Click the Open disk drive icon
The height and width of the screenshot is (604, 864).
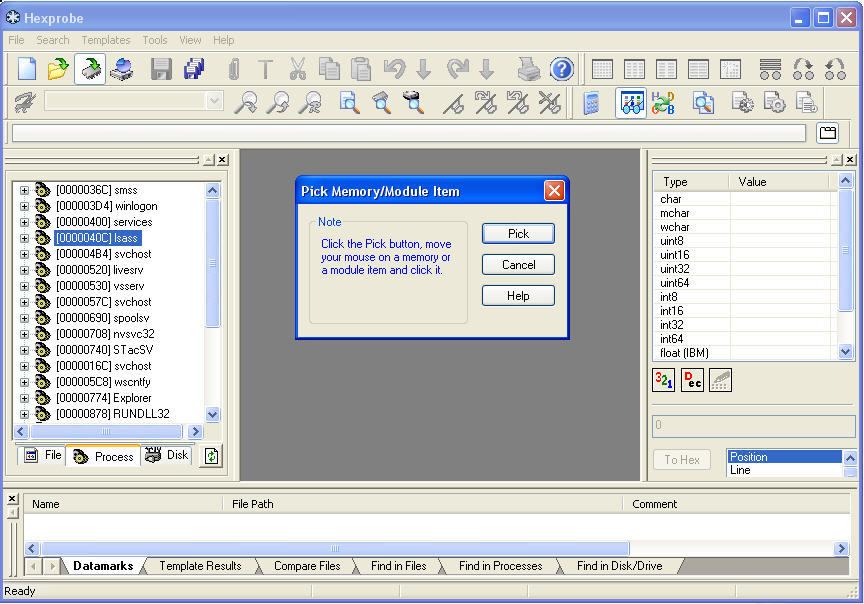(122, 69)
